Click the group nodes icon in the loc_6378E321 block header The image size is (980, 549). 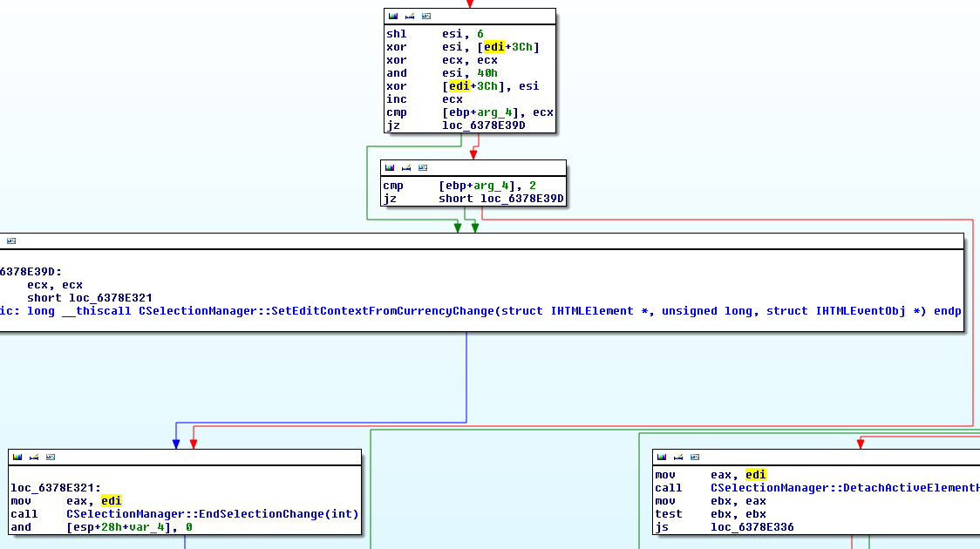click(x=50, y=457)
